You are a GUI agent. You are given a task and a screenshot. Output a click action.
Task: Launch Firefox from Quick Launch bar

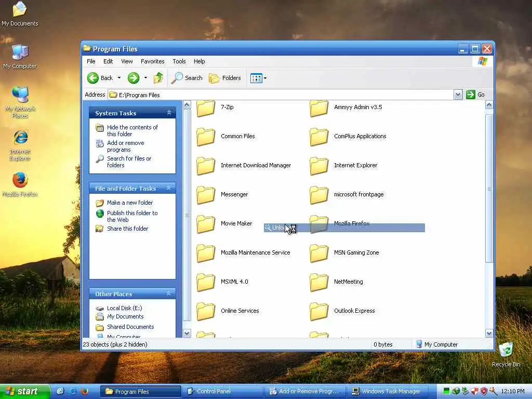[84, 391]
